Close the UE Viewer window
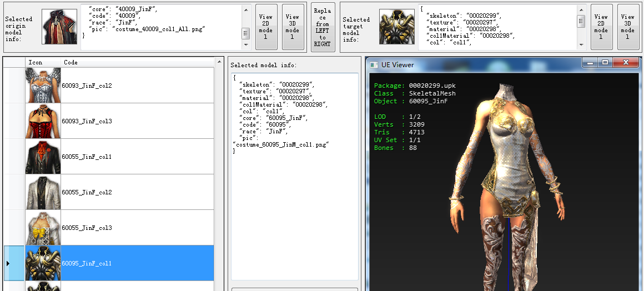The height and width of the screenshot is (291, 644). [626, 62]
